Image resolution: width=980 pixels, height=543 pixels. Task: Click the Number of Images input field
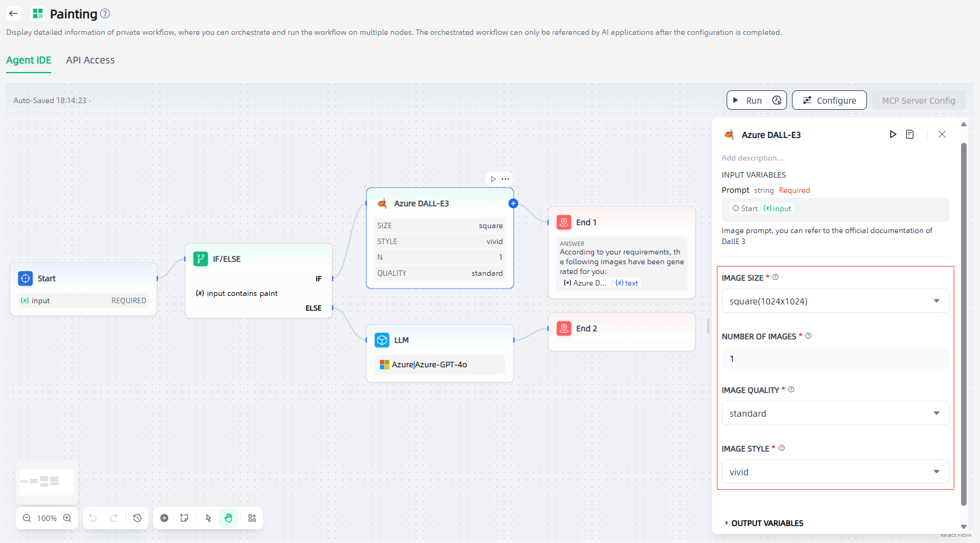[835, 359]
